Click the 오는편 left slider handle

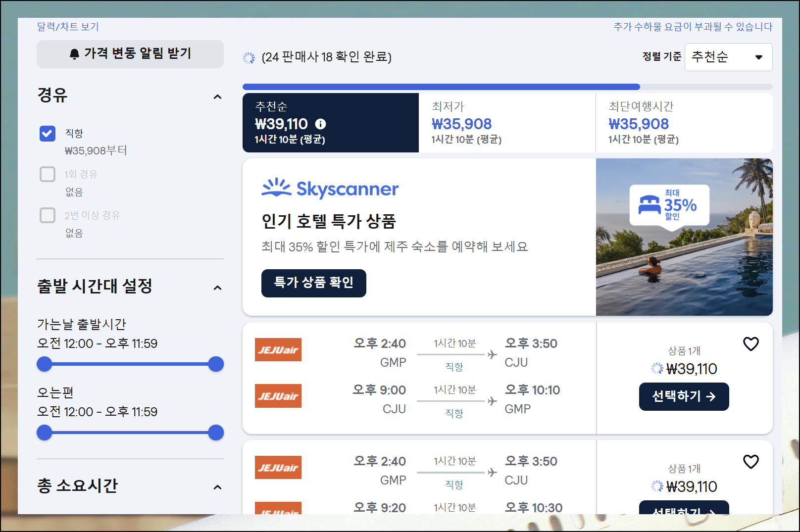[x=45, y=433]
